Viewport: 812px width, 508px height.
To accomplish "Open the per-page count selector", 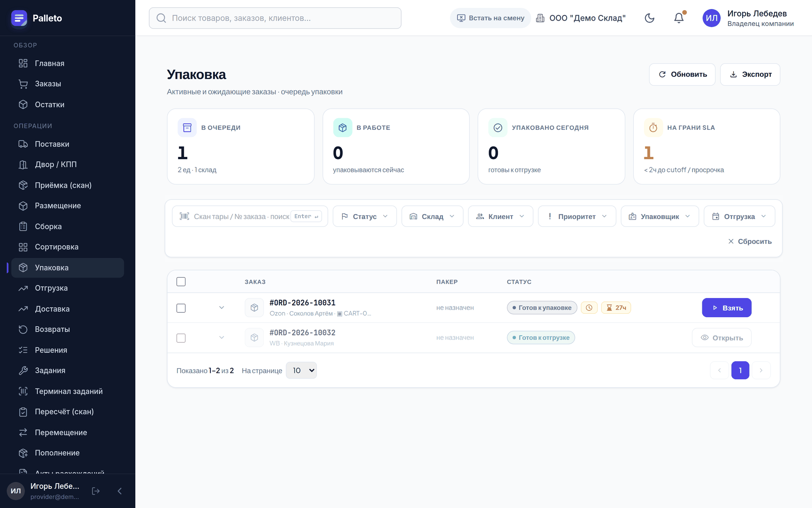I will [301, 370].
